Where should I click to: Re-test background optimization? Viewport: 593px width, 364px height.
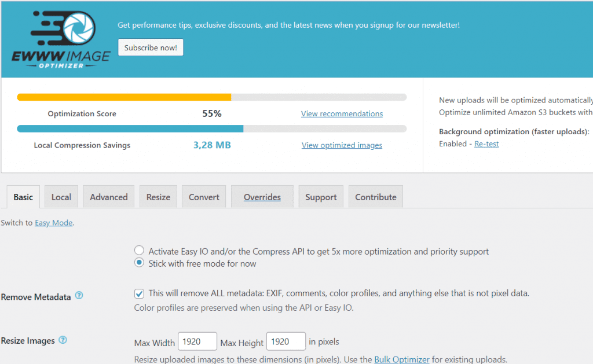pos(486,144)
